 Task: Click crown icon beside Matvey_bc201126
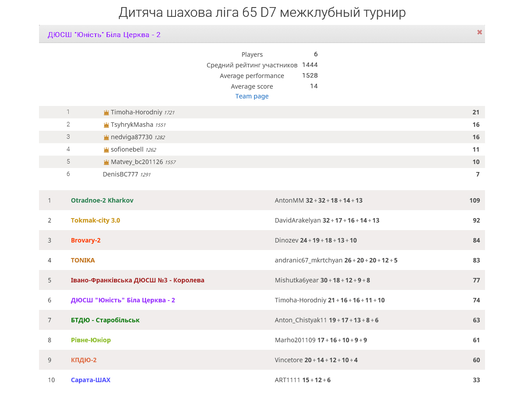(106, 162)
